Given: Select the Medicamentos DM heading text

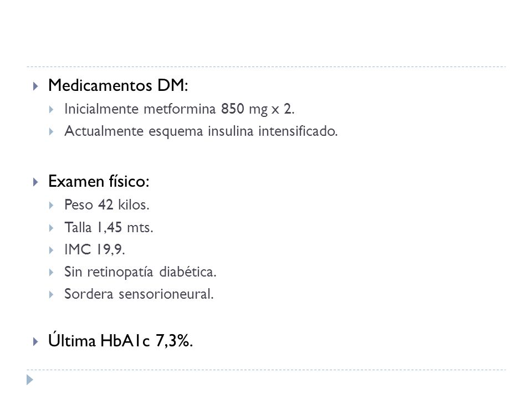Looking at the screenshot, I should click(x=118, y=85).
